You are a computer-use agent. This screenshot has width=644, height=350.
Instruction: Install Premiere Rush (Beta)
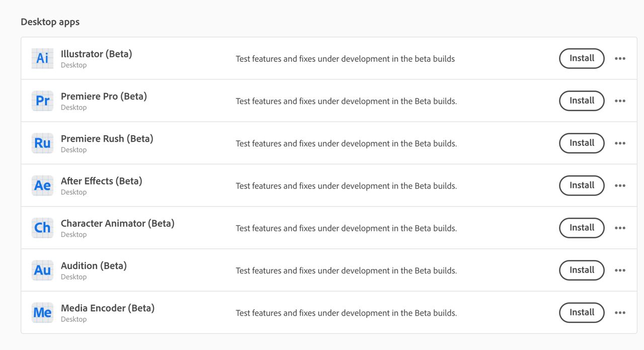[582, 143]
